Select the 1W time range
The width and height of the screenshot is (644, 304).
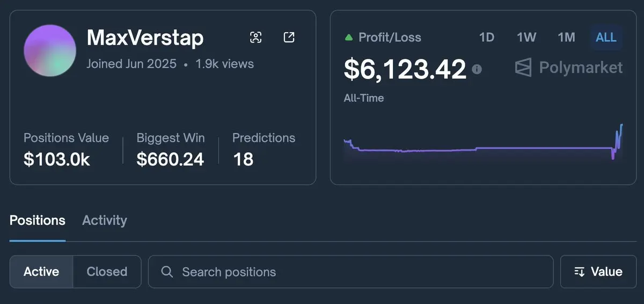tap(526, 38)
